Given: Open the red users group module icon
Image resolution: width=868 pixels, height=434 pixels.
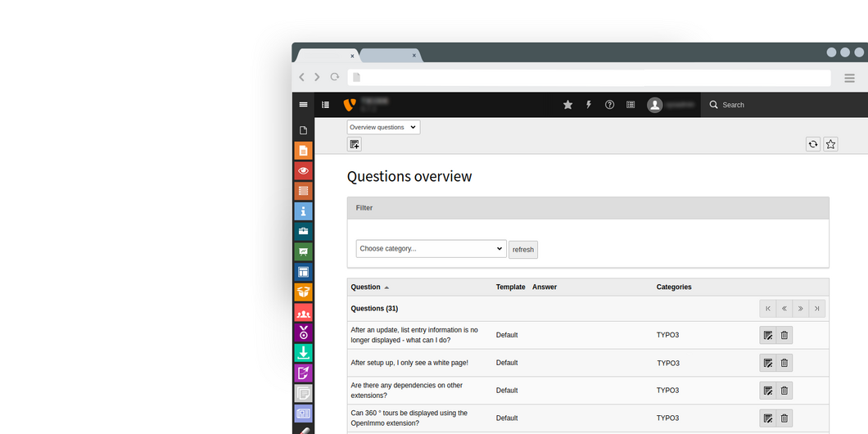Looking at the screenshot, I should [x=303, y=312].
